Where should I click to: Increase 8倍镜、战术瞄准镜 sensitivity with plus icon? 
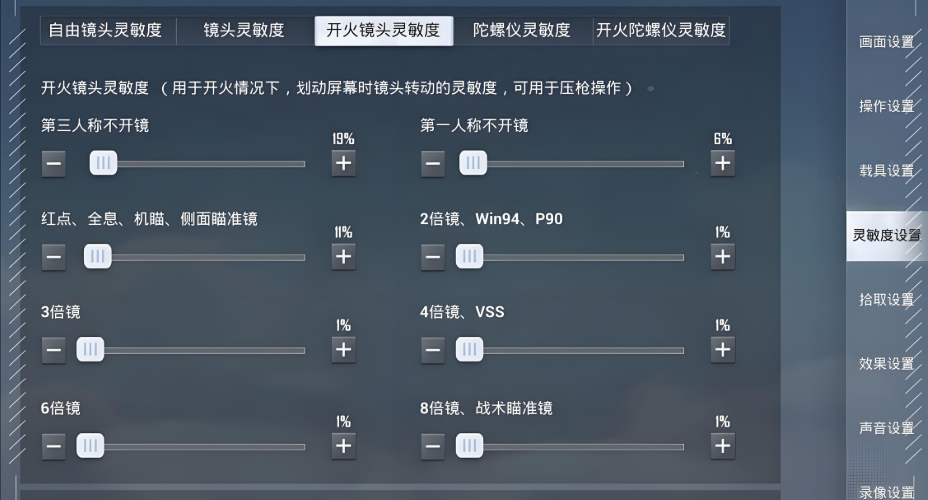[722, 445]
